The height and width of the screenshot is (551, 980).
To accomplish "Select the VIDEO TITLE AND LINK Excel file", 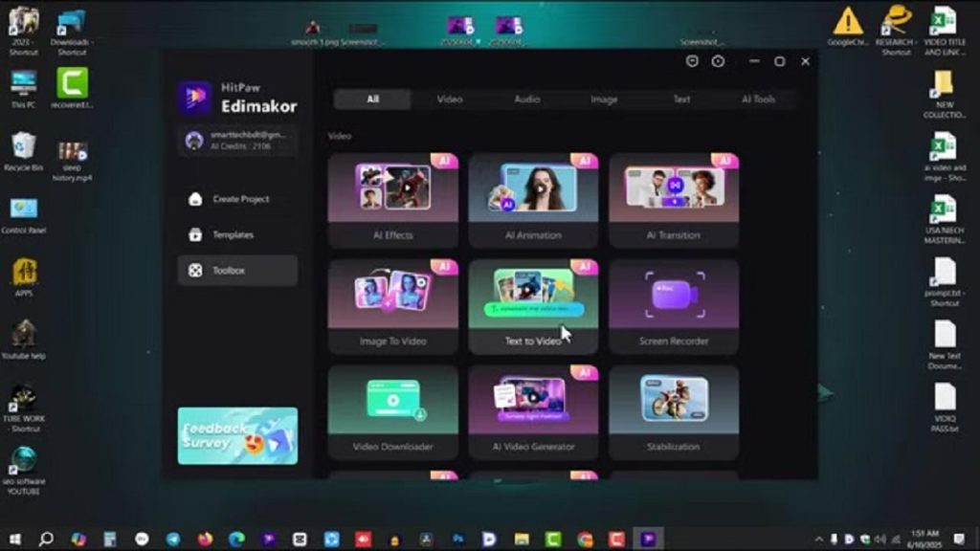I will point(945,32).
